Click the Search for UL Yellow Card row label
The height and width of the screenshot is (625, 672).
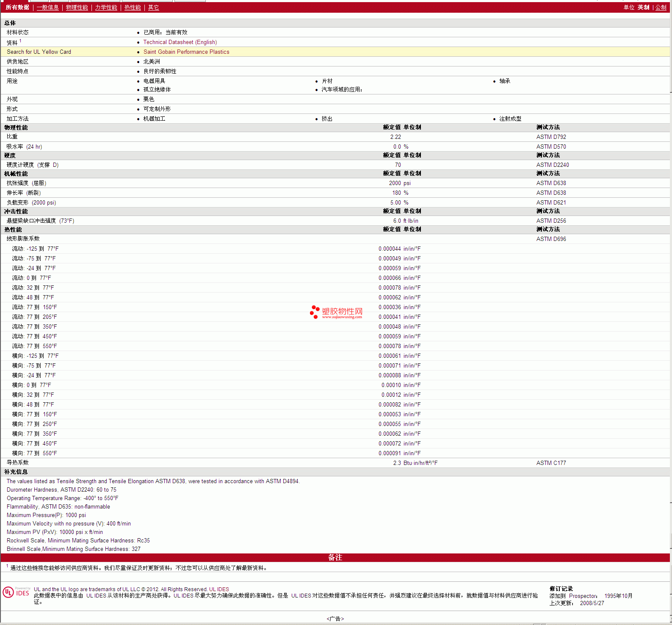coord(39,52)
